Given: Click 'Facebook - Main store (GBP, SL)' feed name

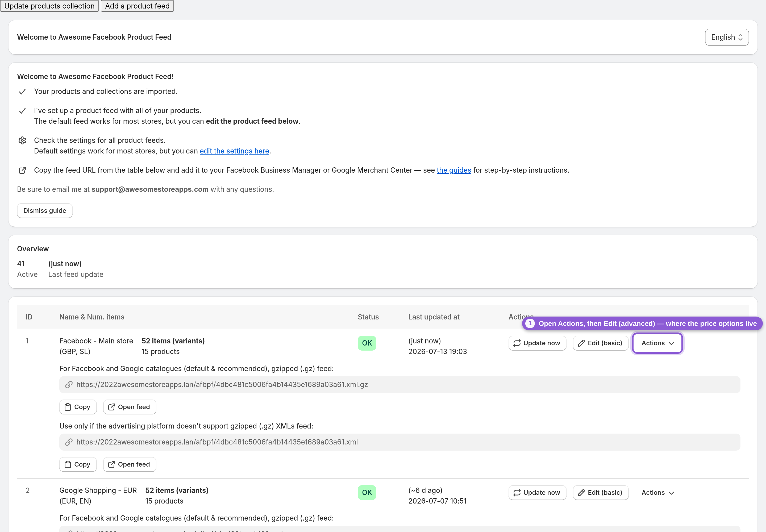Looking at the screenshot, I should pyautogui.click(x=96, y=346).
